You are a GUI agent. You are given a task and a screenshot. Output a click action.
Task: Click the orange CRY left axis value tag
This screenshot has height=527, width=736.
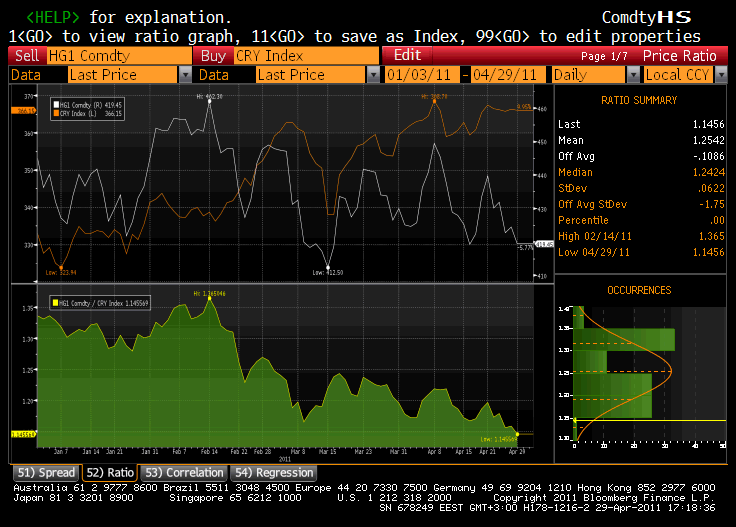click(23, 111)
